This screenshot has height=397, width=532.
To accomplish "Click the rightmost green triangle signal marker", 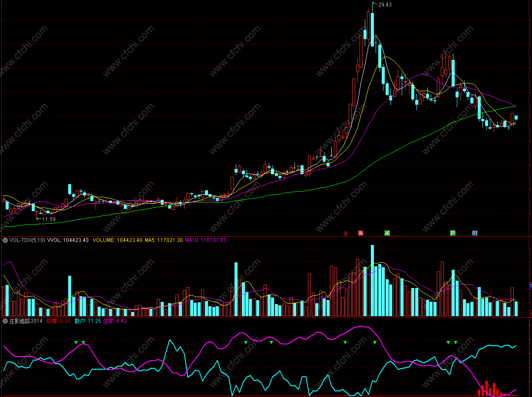I will (456, 343).
